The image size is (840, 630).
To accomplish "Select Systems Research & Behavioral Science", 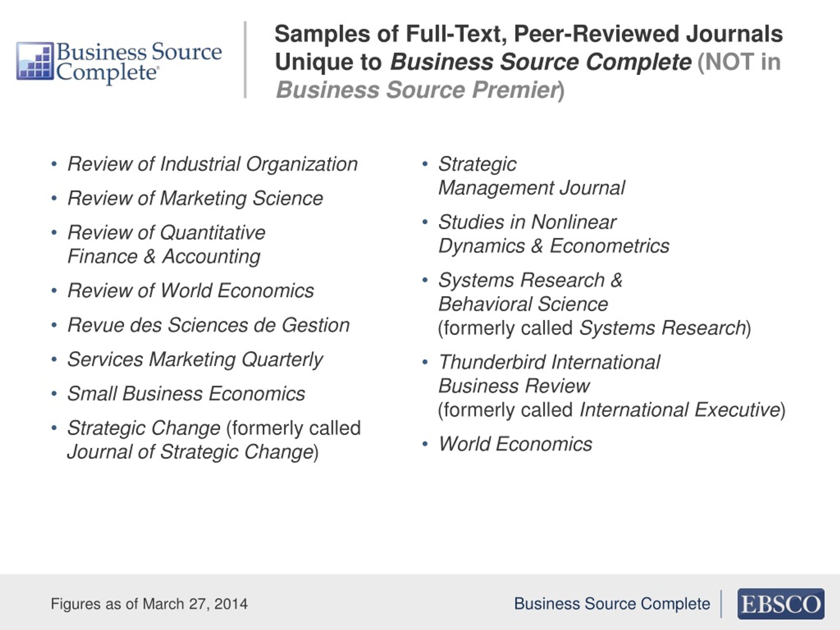I will [x=530, y=292].
